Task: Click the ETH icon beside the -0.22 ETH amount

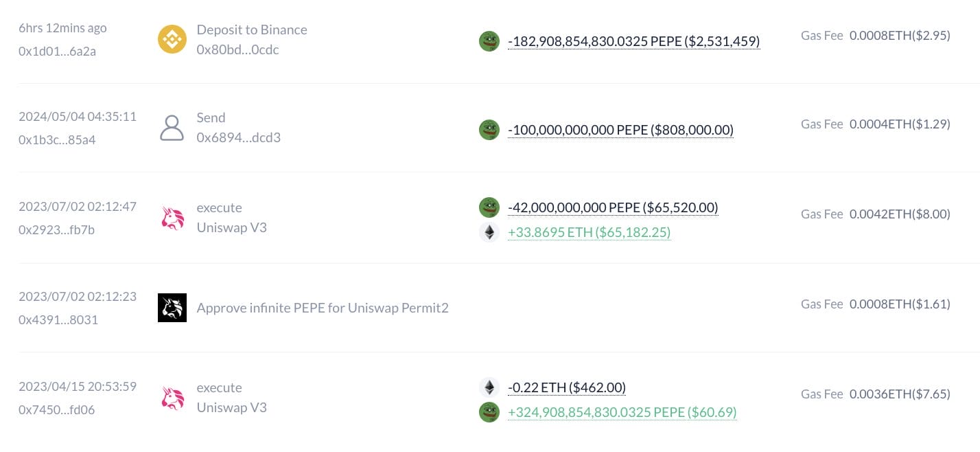Action: pos(489,387)
